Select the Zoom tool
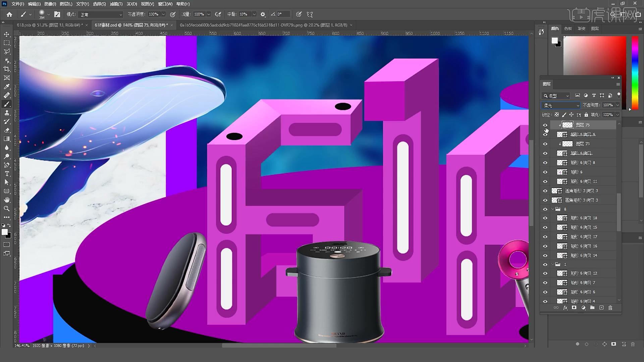 click(7, 208)
